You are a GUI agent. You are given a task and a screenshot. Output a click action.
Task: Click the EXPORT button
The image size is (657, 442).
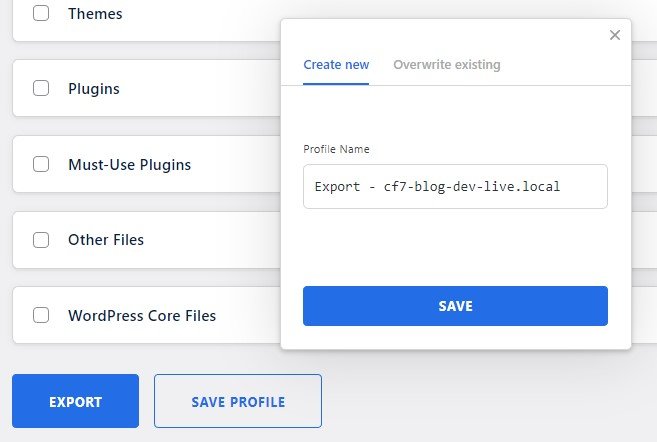point(75,402)
